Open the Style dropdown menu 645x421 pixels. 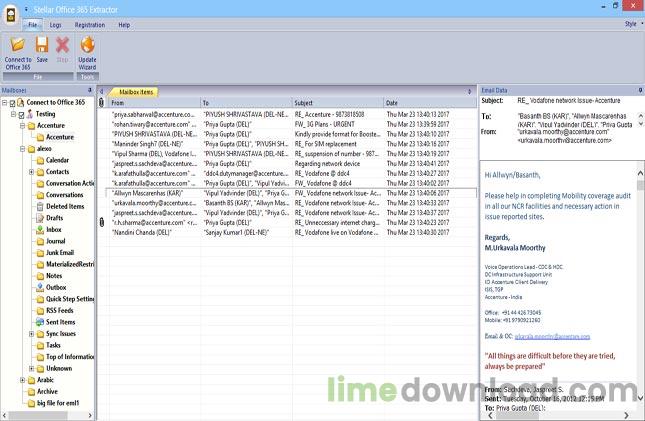click(x=634, y=24)
